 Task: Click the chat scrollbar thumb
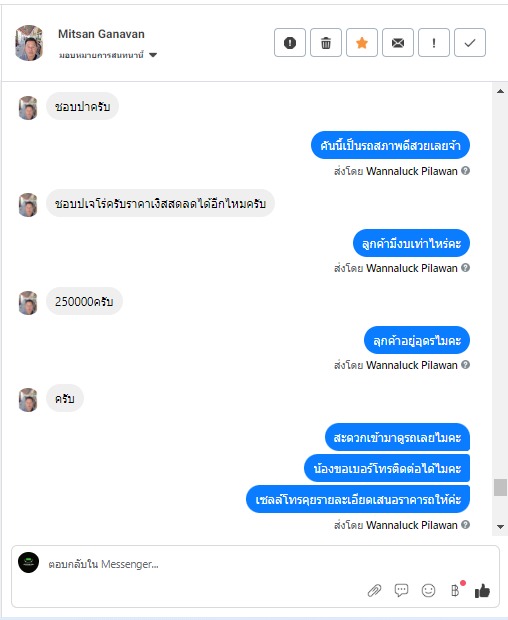click(x=500, y=487)
